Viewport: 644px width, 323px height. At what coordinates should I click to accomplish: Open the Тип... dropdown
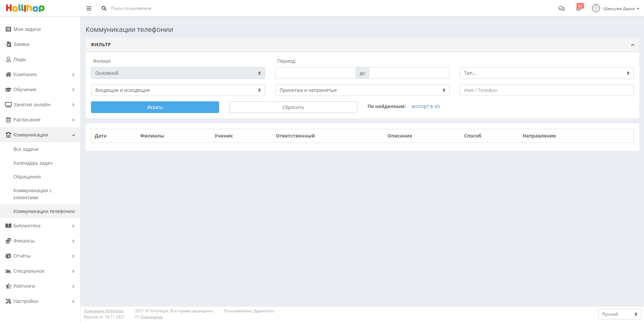(x=547, y=73)
